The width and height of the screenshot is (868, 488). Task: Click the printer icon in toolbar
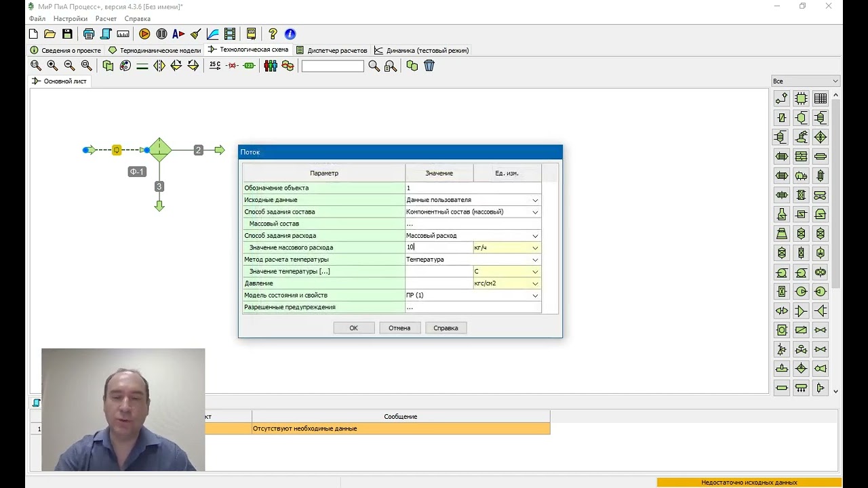click(89, 34)
